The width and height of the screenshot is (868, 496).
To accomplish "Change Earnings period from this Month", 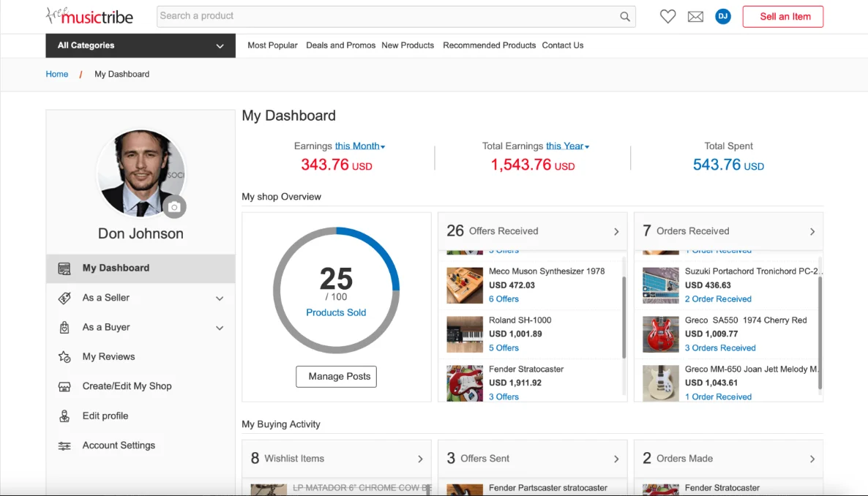I will click(x=360, y=146).
